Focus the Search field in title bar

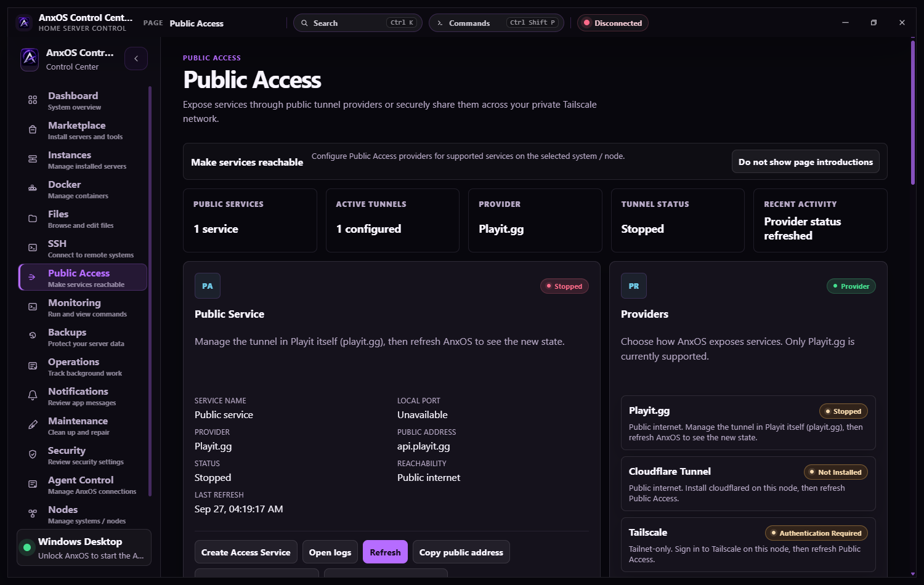(x=358, y=23)
